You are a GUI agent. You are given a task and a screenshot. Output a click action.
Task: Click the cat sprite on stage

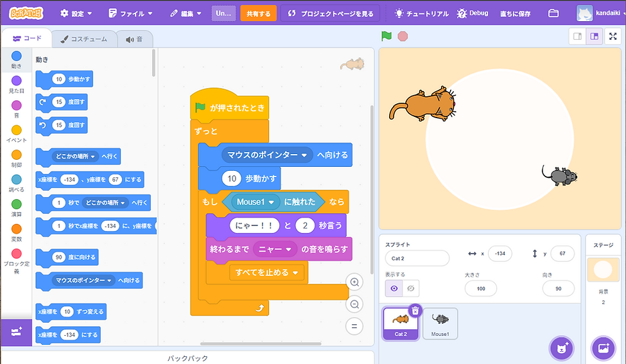coord(422,104)
